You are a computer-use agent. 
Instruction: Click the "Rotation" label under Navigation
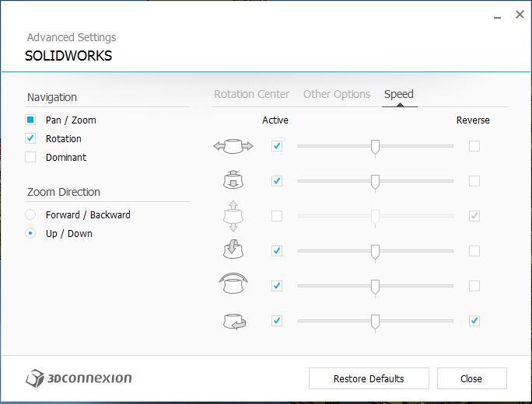pyautogui.click(x=64, y=139)
